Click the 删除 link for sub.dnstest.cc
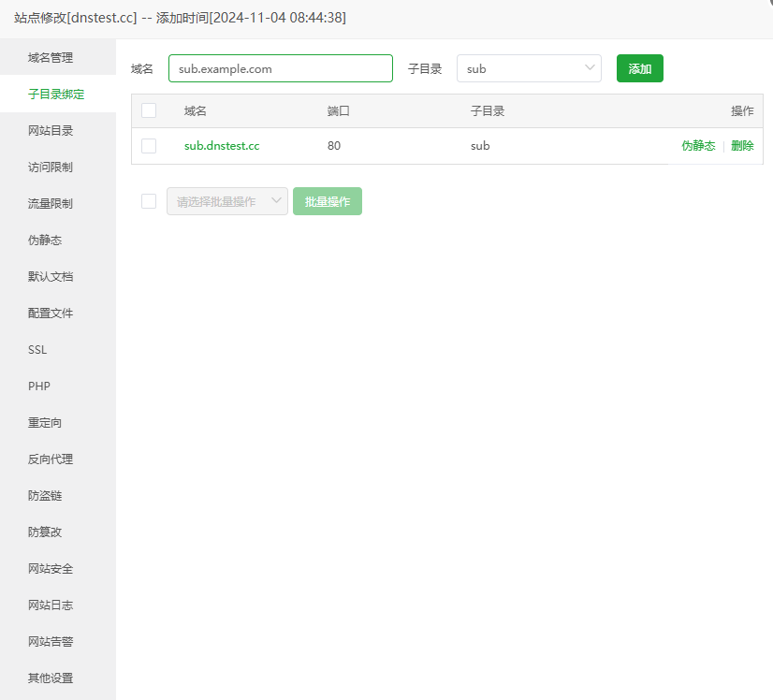773x700 pixels. tap(742, 145)
